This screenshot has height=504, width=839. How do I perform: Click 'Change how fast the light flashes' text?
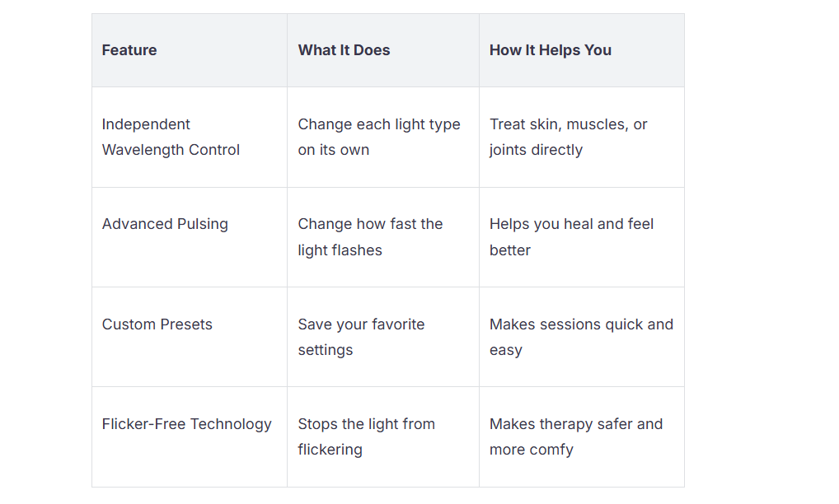pos(370,237)
